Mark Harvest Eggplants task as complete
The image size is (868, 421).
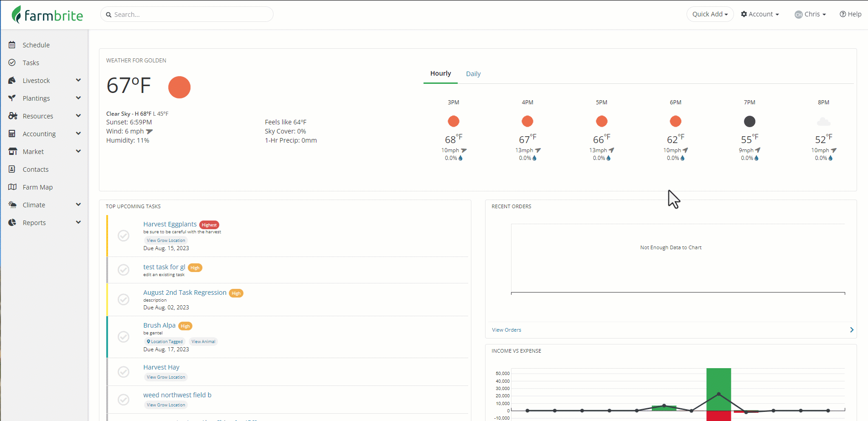click(123, 236)
